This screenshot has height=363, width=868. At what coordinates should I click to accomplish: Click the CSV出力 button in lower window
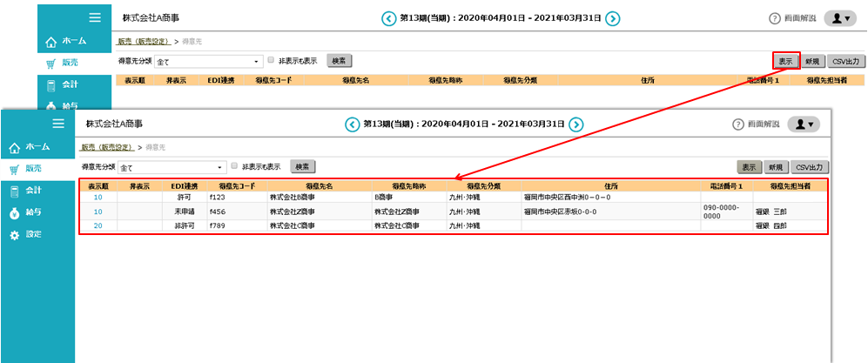point(809,166)
